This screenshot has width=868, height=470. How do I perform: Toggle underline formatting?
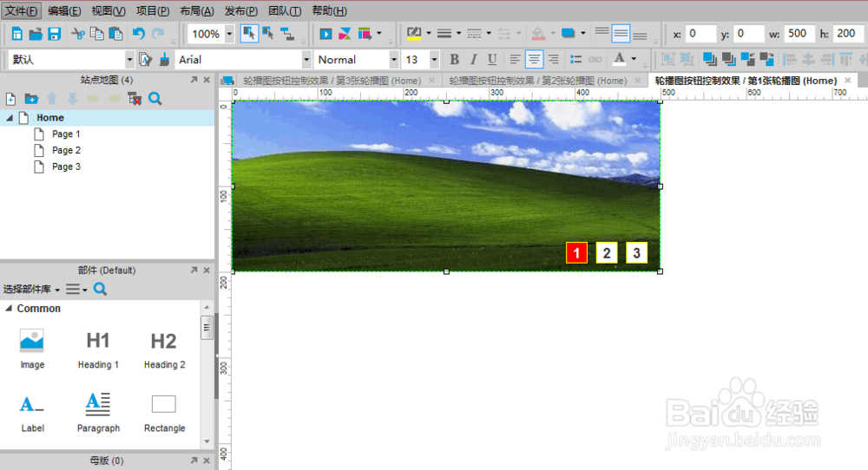pyautogui.click(x=492, y=59)
